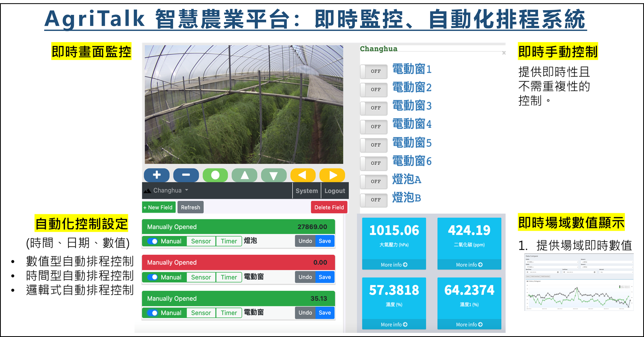Select Timer tab in the 35.13 card
This screenshot has width=644, height=337.
pyautogui.click(x=229, y=313)
